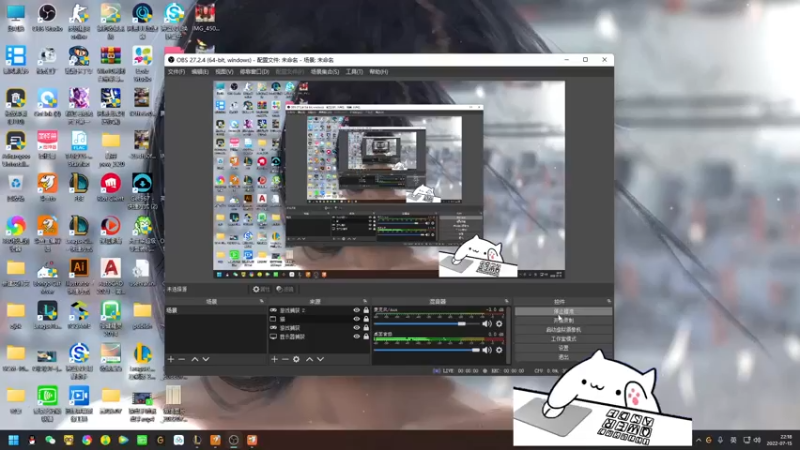Hide the 显示器捕获 source via eye icon
Screen dimensions: 800x450
357,336
